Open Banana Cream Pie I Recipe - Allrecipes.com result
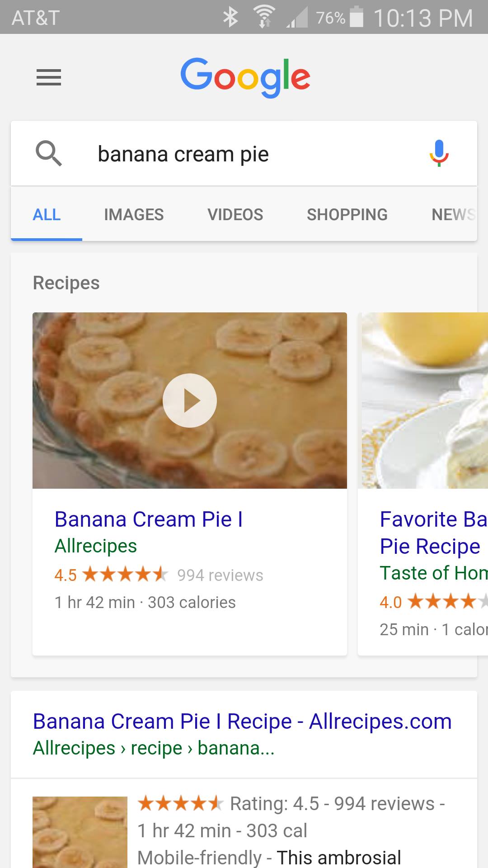This screenshot has width=488, height=868. 242,722
